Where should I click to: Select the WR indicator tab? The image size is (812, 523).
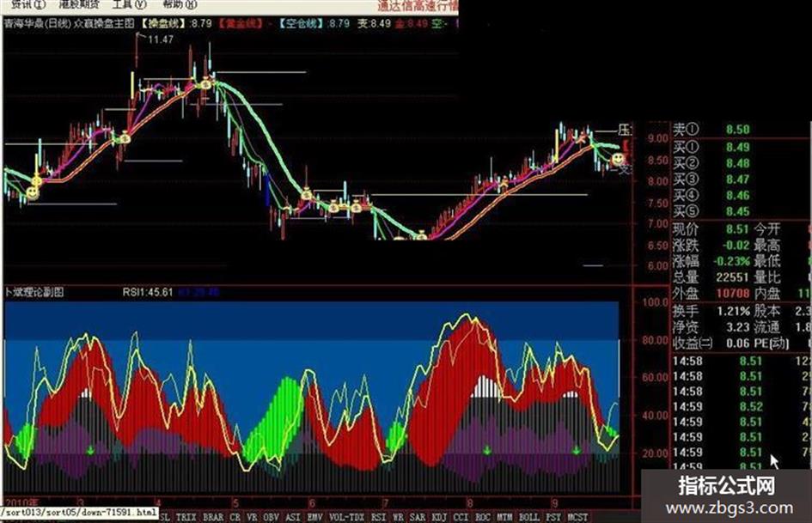tap(398, 517)
